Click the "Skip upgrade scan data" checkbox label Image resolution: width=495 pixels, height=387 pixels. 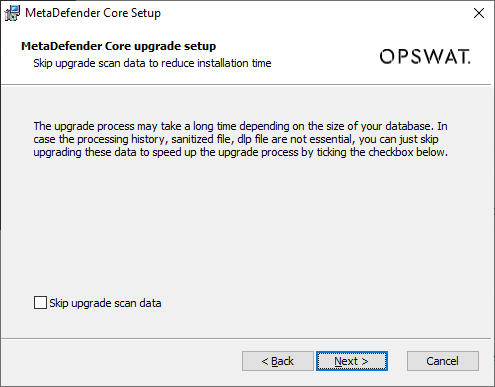(105, 303)
